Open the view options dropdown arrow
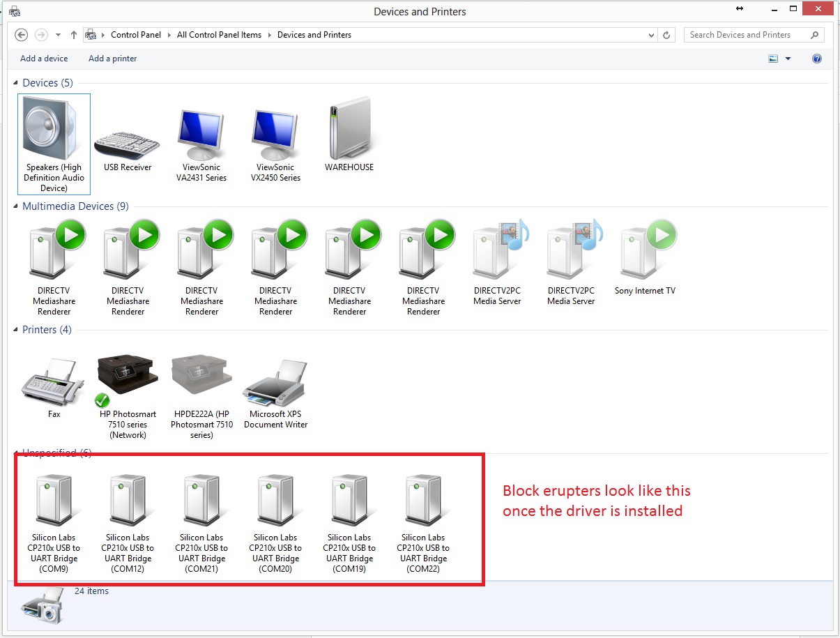 point(788,59)
